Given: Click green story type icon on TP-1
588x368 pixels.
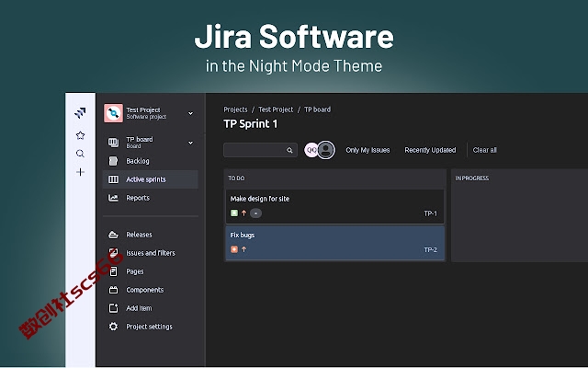Looking at the screenshot, I should [x=234, y=213].
